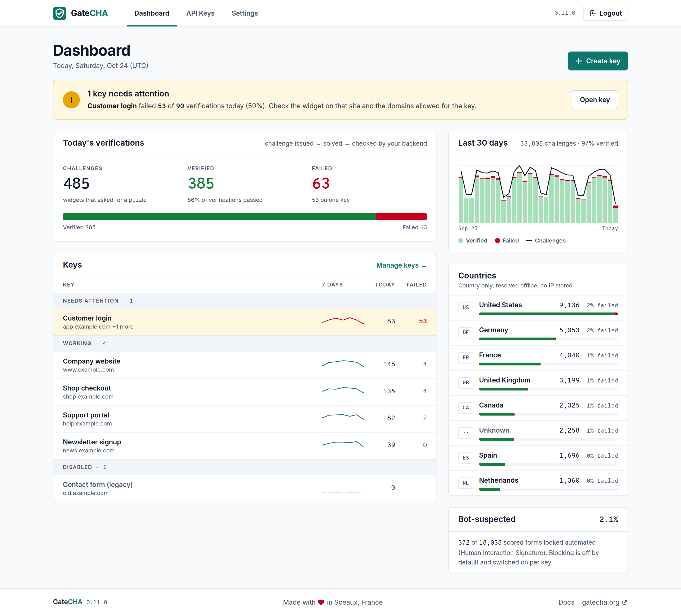Viewport: 681px width, 616px height.
Task: Open the Docs footer link
Action: [x=566, y=602]
